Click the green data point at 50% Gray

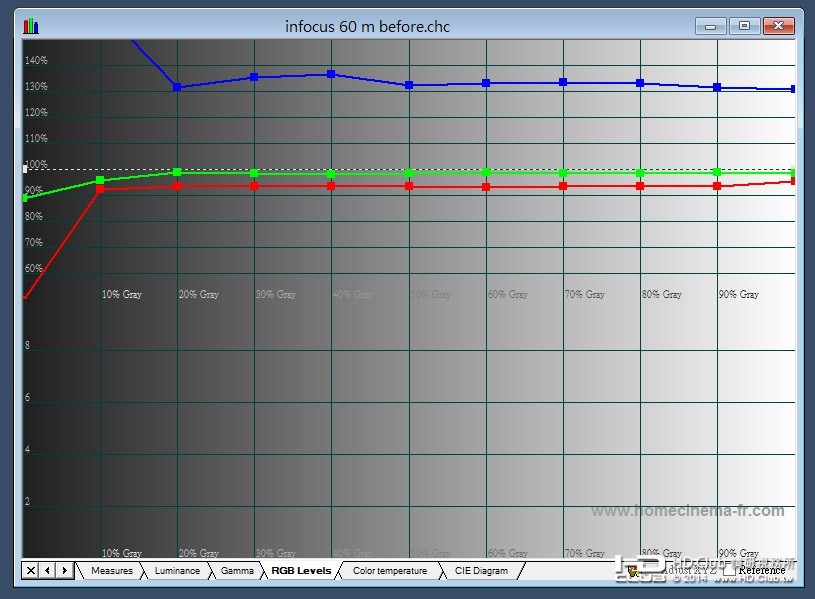pyautogui.click(x=409, y=173)
